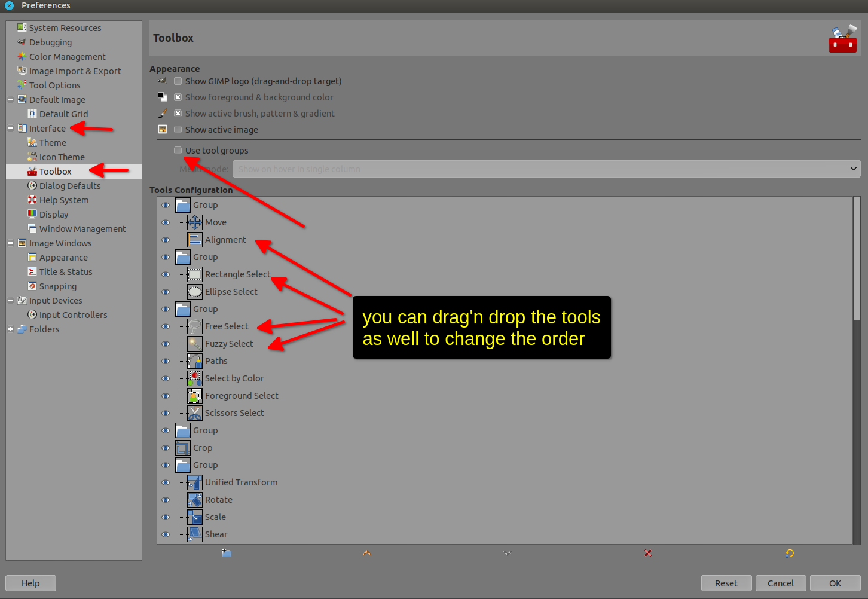Image resolution: width=868 pixels, height=599 pixels.
Task: Click the Scale tool icon
Action: tap(195, 517)
